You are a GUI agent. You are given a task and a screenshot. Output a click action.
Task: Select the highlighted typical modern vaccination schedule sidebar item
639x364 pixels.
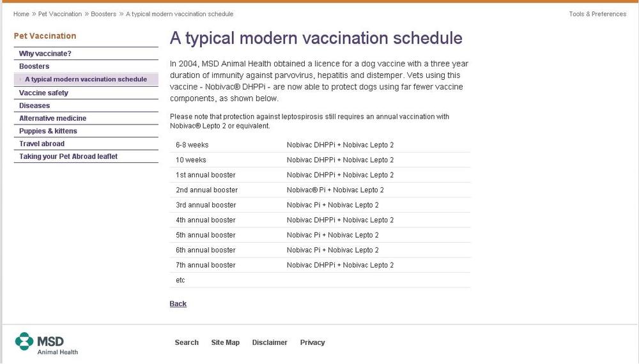[86, 79]
